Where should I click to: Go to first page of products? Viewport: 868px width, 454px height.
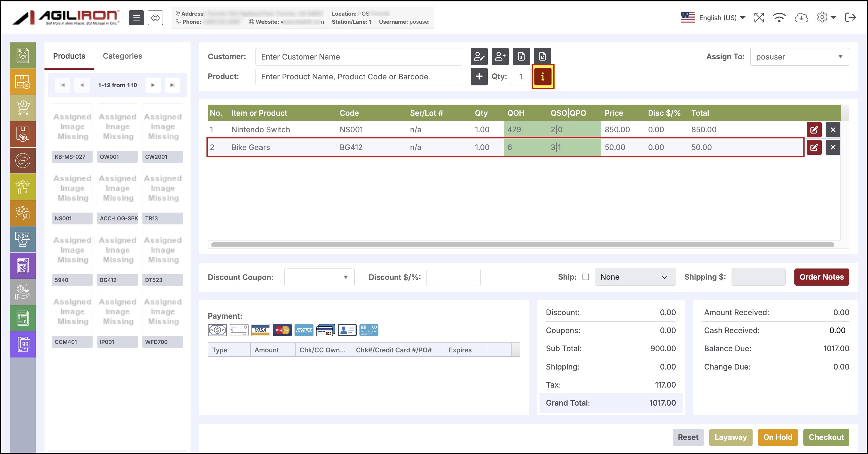pyautogui.click(x=62, y=85)
